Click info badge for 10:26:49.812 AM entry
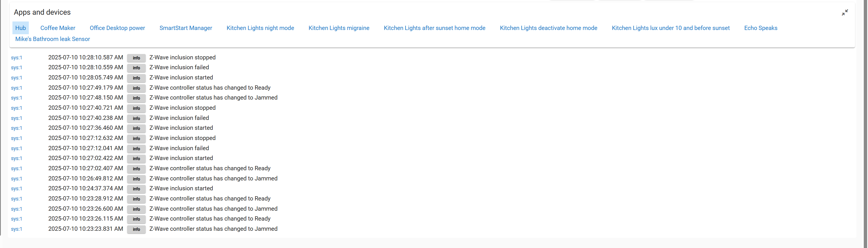868x248 pixels. pos(136,179)
